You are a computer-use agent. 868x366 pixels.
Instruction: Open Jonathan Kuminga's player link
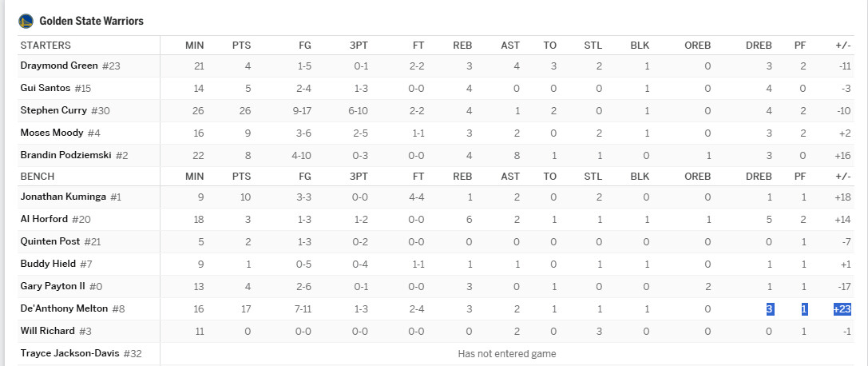click(63, 197)
